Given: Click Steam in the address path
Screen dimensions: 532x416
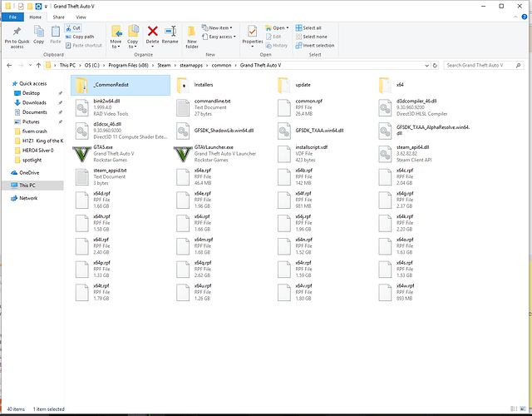Looking at the screenshot, I should click(164, 65).
